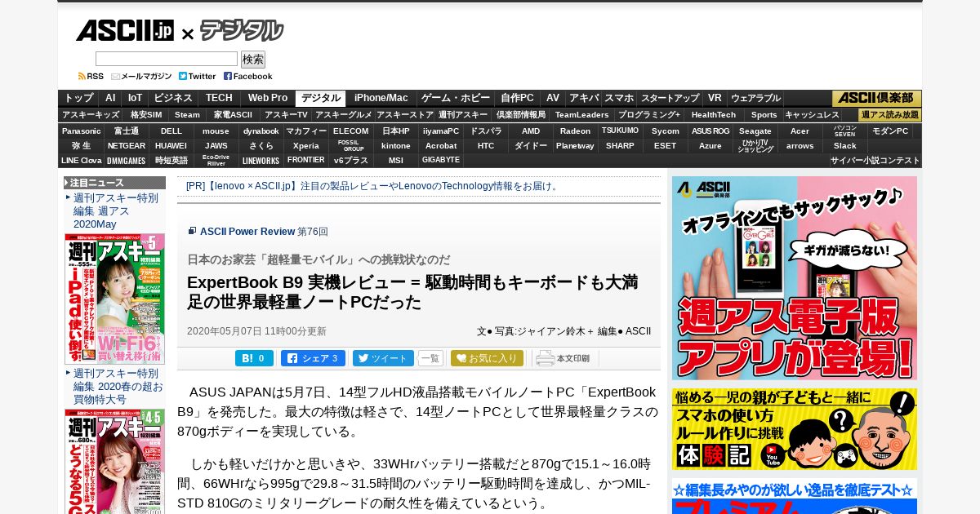Viewport: 980px width, 514px height.
Task: Click the LINE Clova brand link
Action: pyautogui.click(x=82, y=160)
